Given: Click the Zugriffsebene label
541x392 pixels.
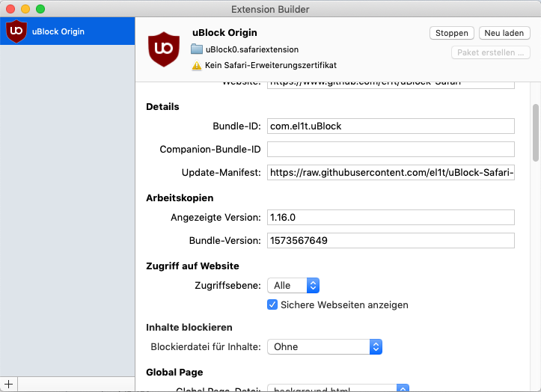Looking at the screenshot, I should coord(227,285).
